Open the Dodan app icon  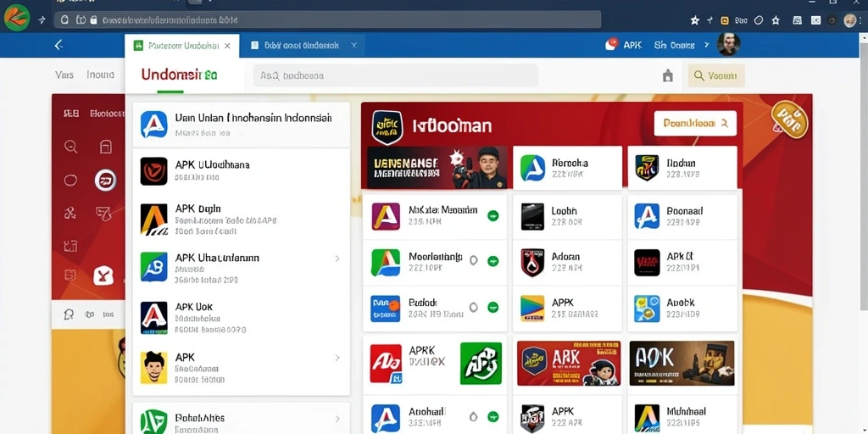pyautogui.click(x=647, y=169)
